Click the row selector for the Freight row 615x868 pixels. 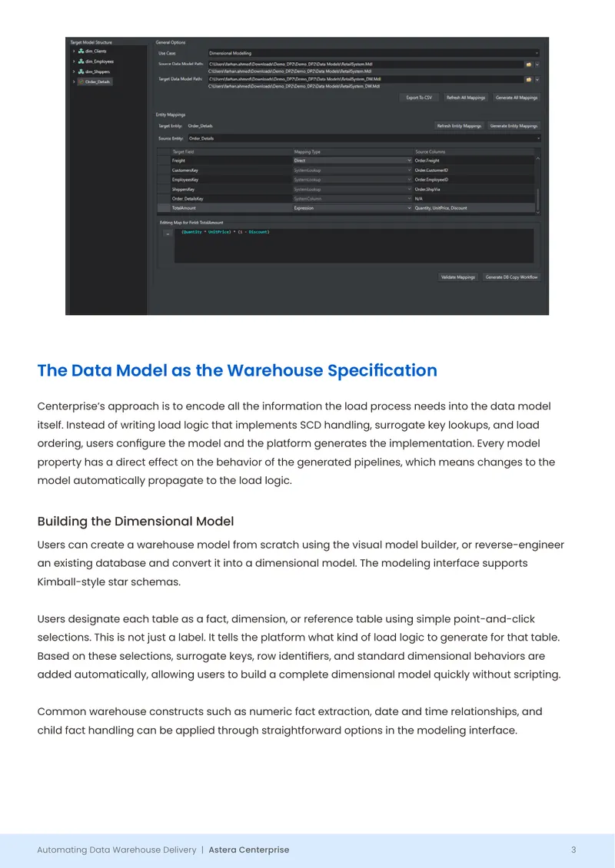164,161
